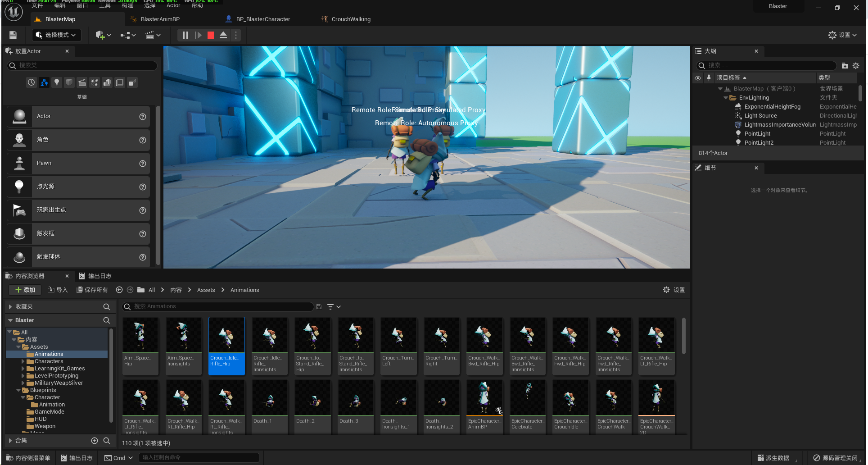Select the 角色 character entry

(x=78, y=140)
